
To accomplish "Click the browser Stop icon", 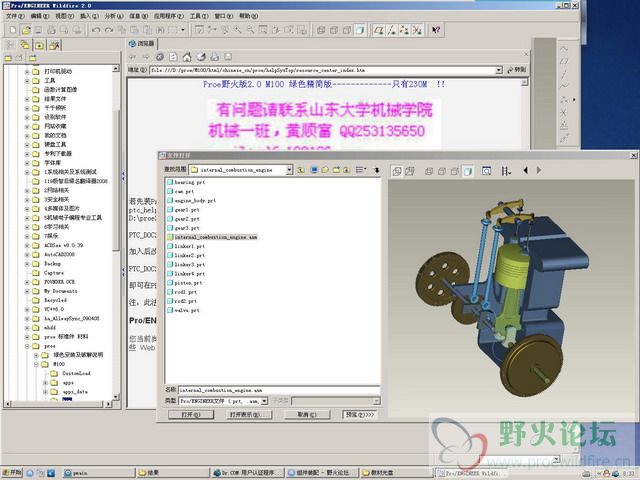I will 160,57.
